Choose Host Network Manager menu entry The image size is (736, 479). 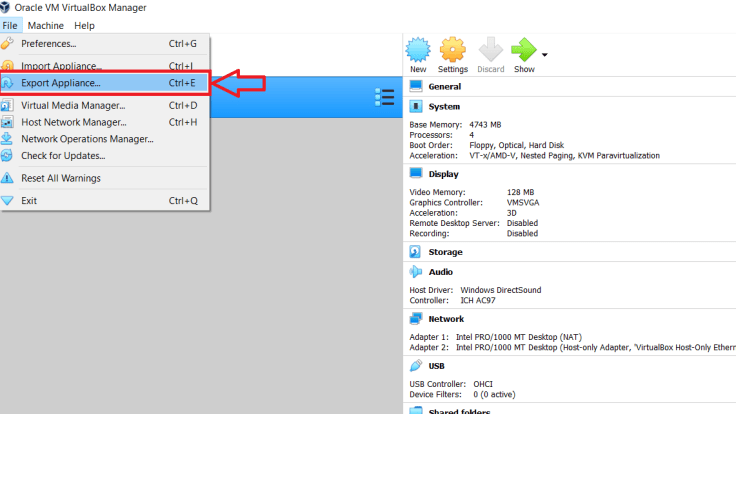(x=73, y=122)
